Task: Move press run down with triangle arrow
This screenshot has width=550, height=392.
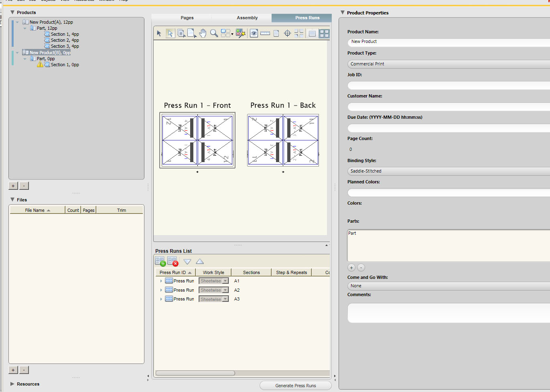Action: point(187,262)
